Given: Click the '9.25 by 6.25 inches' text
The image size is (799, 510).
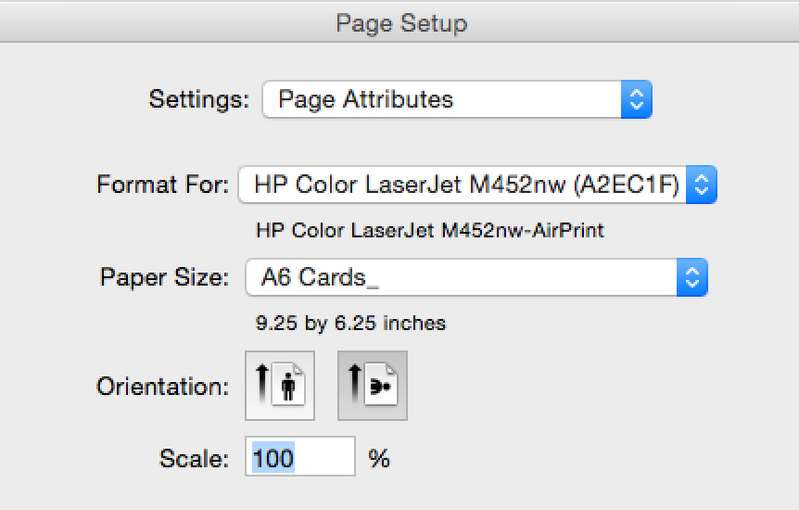Looking at the screenshot, I should pos(351,324).
